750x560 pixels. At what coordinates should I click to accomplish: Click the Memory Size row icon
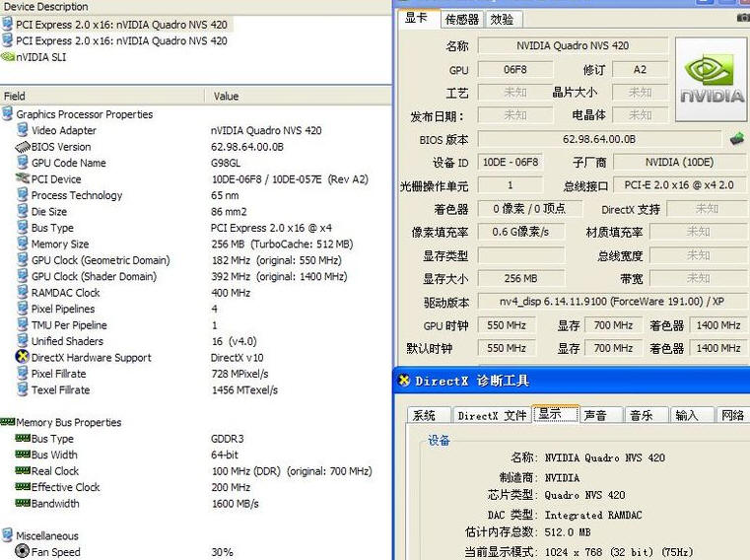coord(23,244)
